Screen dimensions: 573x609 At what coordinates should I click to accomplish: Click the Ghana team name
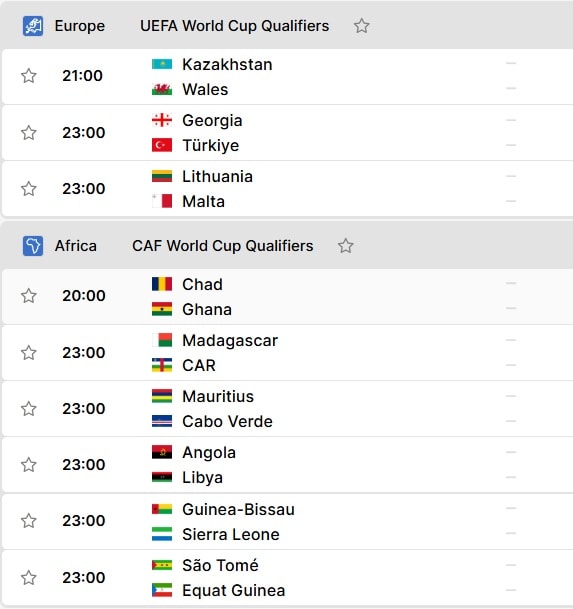click(x=207, y=310)
